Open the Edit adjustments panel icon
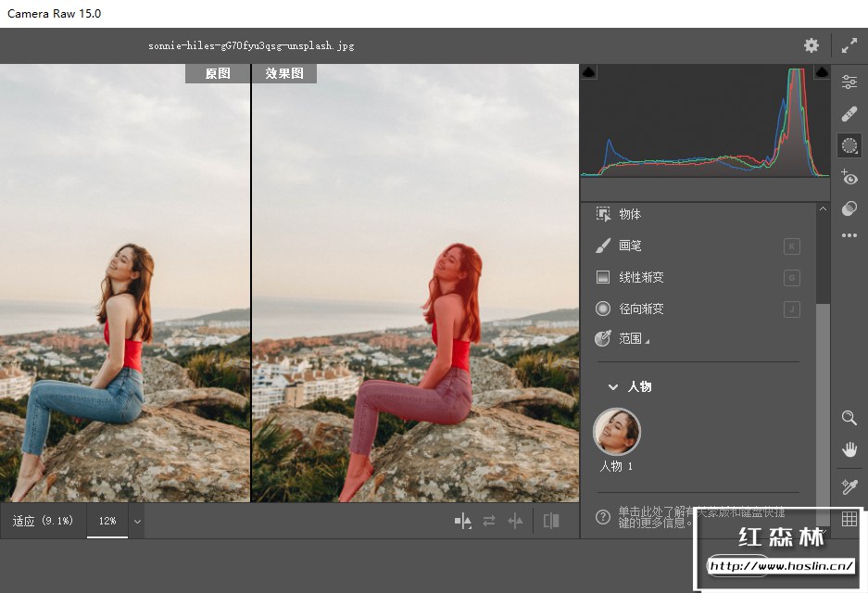868x593 pixels. pos(849,82)
